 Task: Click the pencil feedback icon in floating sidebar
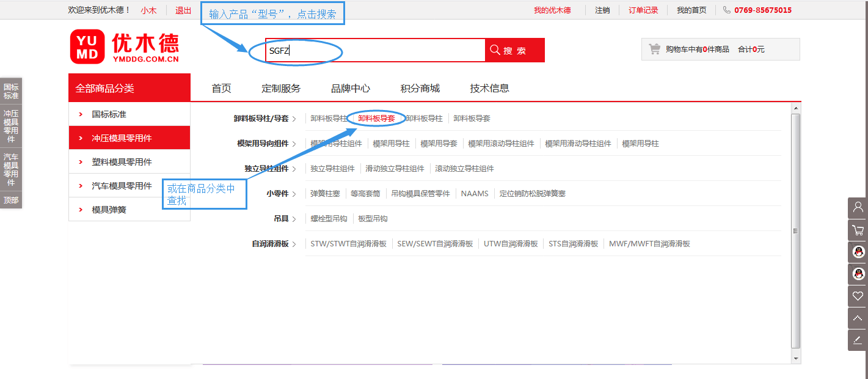(858, 340)
